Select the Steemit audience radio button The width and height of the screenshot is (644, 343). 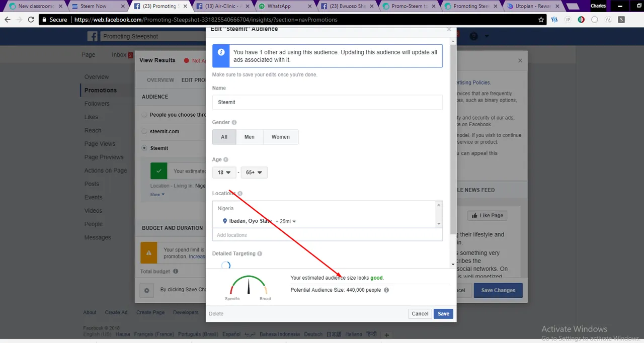[x=145, y=148]
